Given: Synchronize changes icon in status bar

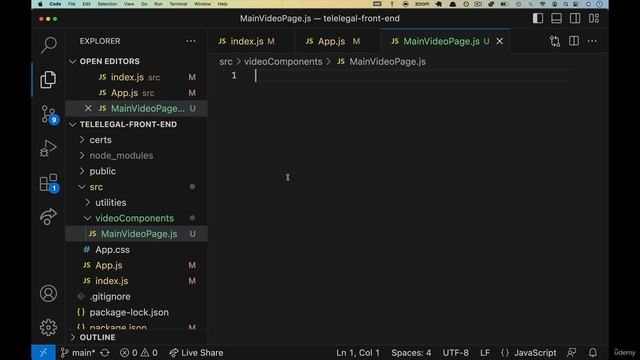Looking at the screenshot, I should coord(105,353).
